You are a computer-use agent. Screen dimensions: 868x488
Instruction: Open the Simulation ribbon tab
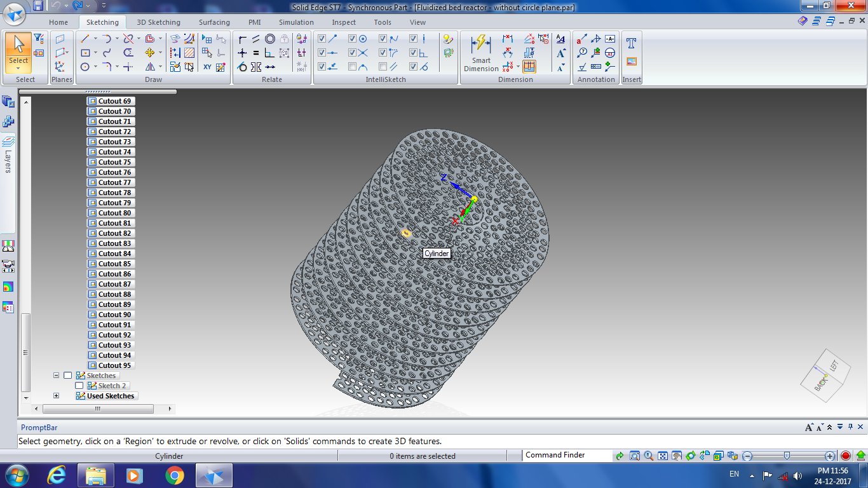(296, 22)
